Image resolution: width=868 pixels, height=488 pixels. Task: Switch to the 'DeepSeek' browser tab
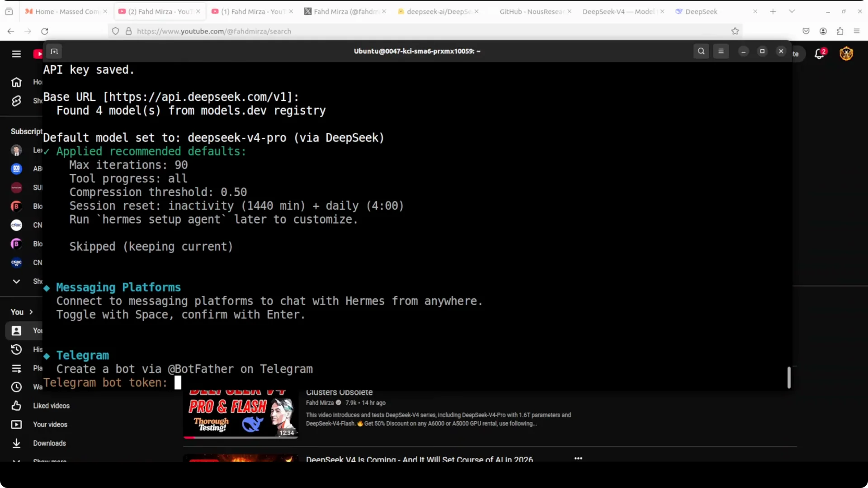717,11
